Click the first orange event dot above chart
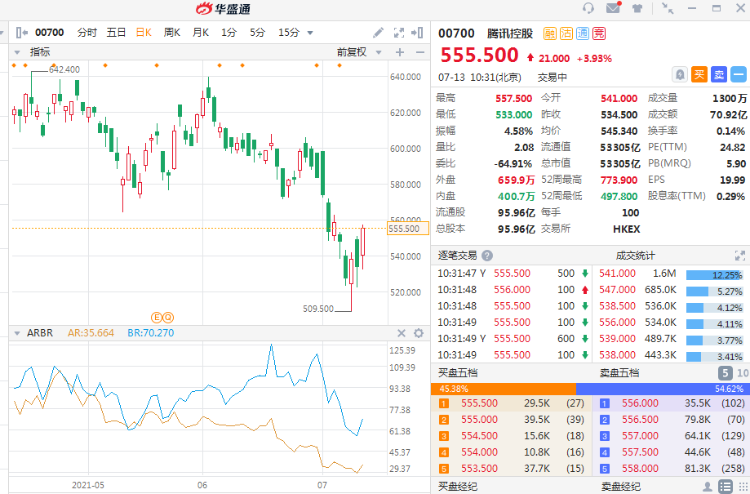 tap(14, 66)
